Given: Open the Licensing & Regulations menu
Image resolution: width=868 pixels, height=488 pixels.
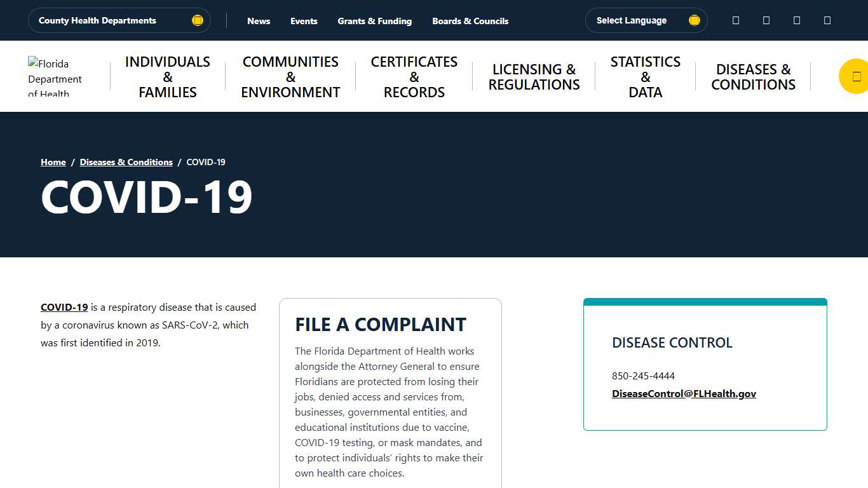Looking at the screenshot, I should click(x=534, y=77).
